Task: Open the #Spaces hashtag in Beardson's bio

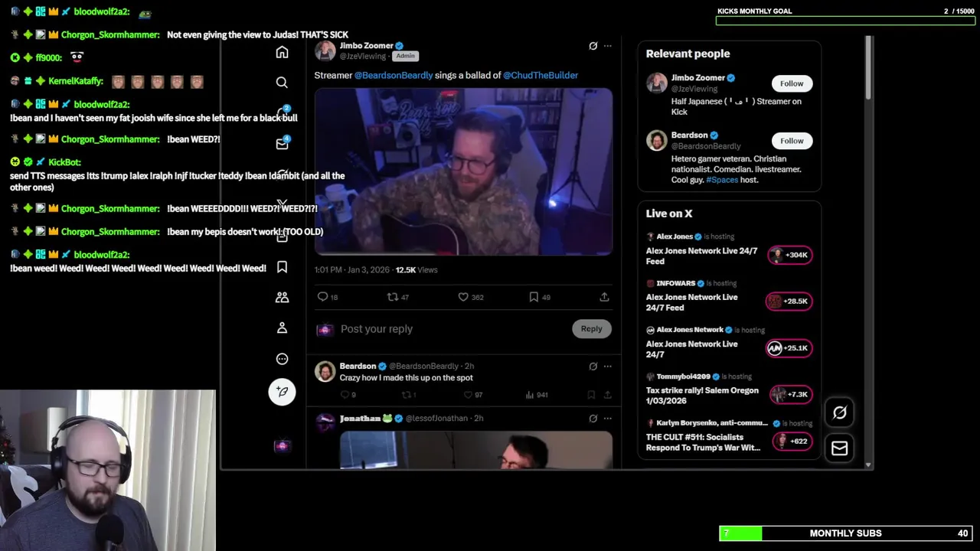Action: (722, 180)
